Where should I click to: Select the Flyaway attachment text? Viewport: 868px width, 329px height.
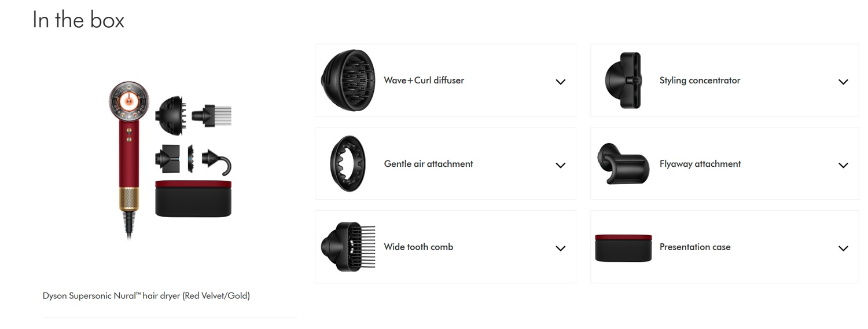[700, 164]
